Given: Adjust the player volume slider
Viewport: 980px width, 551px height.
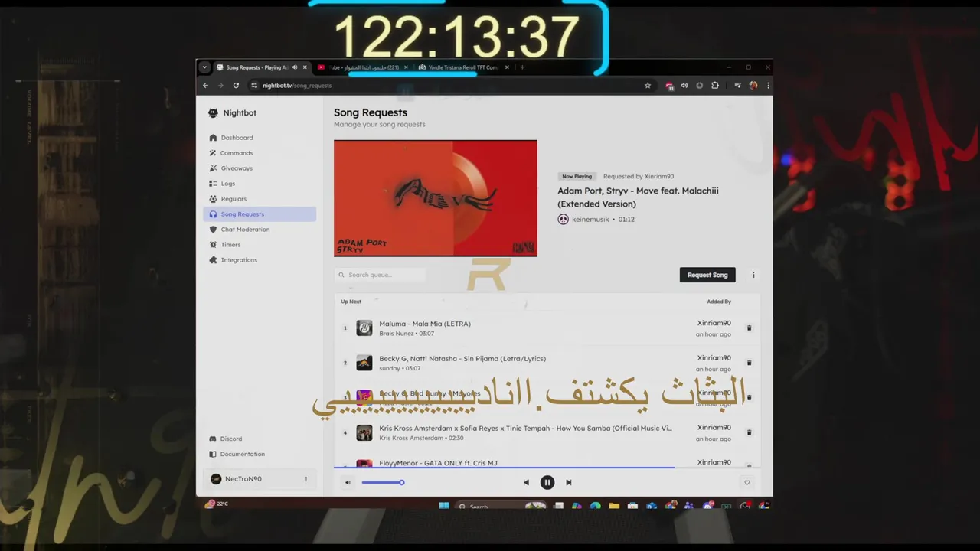Looking at the screenshot, I should coord(383,482).
